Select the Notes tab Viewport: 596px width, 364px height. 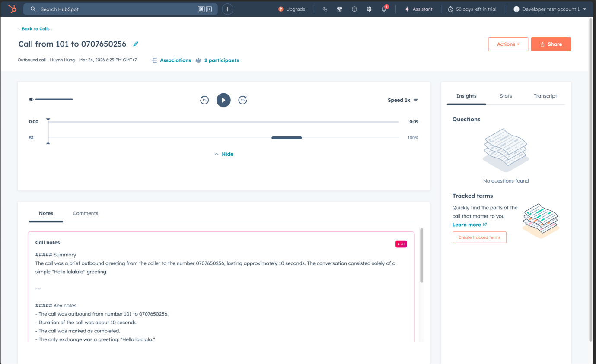[x=46, y=213]
